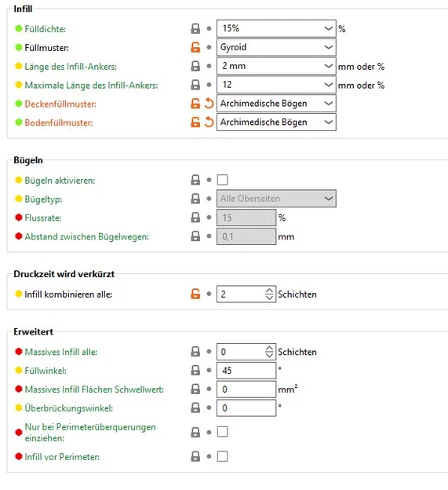448x490 pixels.
Task: Tick the Nur bei Perimeterüberquerungen einziehen checkbox
Action: 222,432
